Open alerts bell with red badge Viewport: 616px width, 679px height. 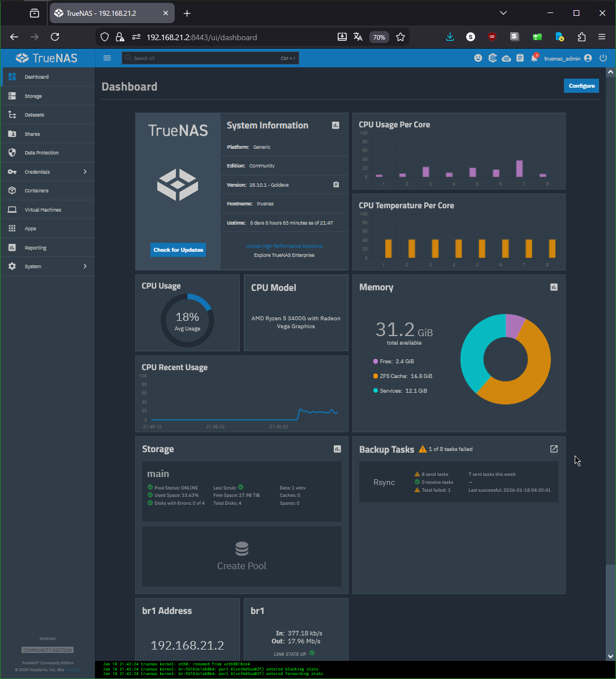tap(534, 58)
